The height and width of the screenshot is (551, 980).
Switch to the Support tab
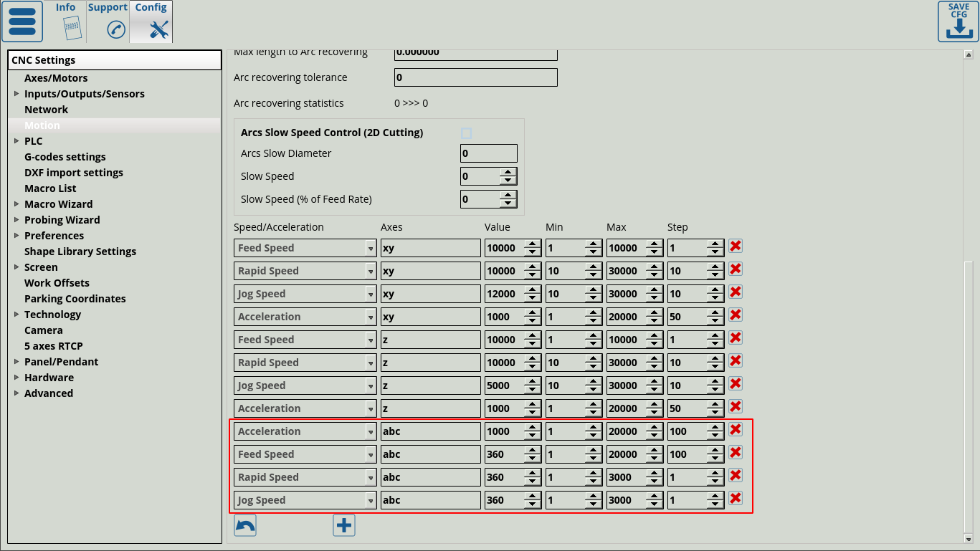pyautogui.click(x=108, y=21)
